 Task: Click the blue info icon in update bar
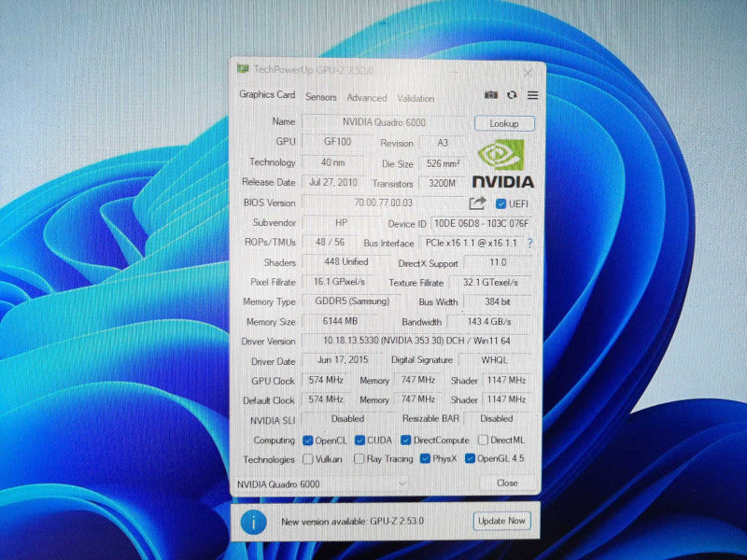253,523
